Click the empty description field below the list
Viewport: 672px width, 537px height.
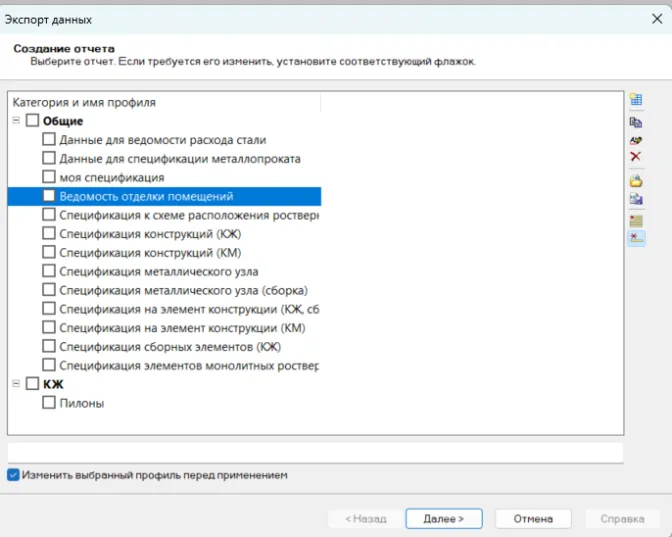(315, 452)
